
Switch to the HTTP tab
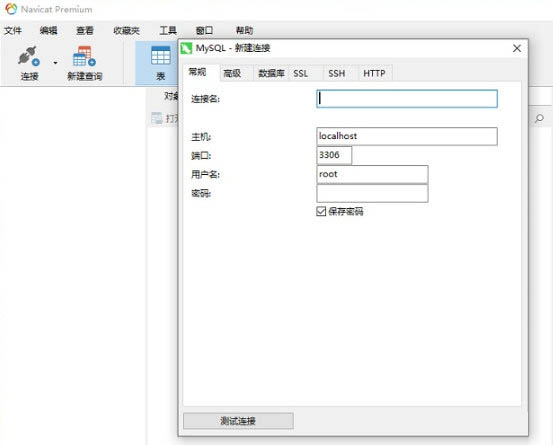coord(375,73)
